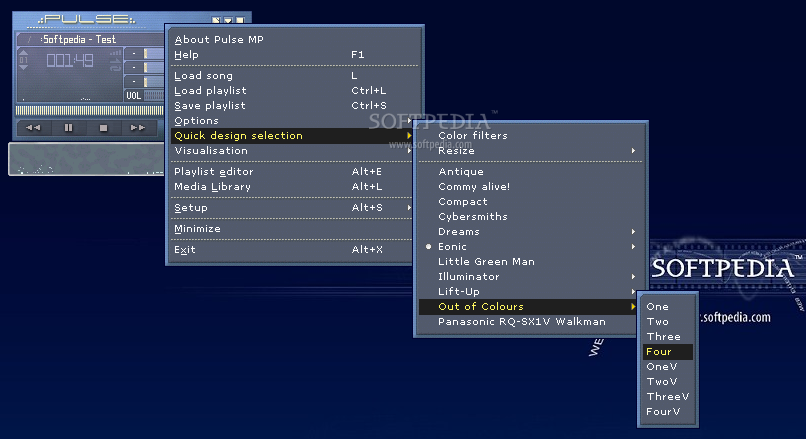Viewport: 806px width, 439px height.
Task: Expand Quick design selection submenu arrow
Action: 409,135
